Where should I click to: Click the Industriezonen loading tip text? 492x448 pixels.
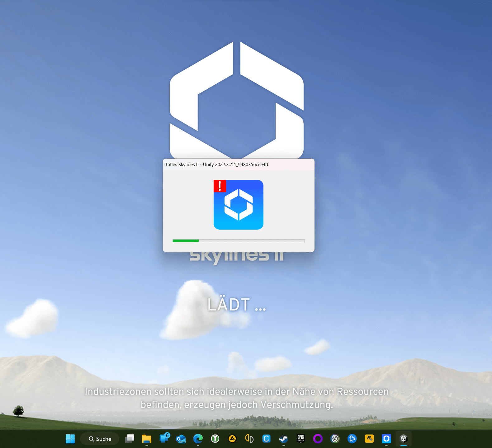[237, 398]
